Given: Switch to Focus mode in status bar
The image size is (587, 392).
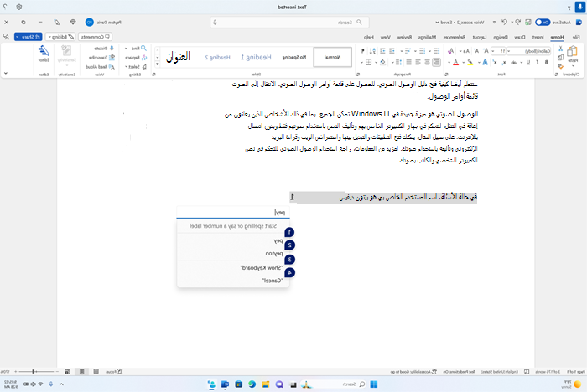Looking at the screenshot, I should pyautogui.click(x=115, y=371).
